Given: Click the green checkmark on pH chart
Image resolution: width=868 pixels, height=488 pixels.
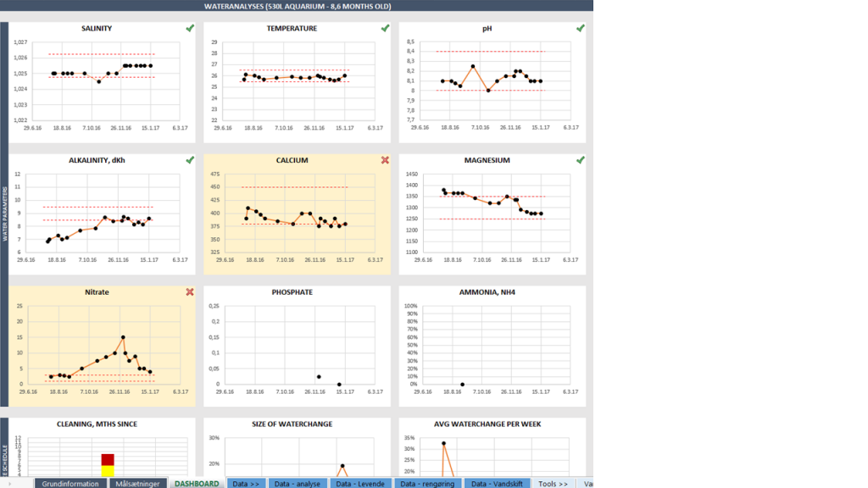Looking at the screenshot, I should (x=581, y=28).
